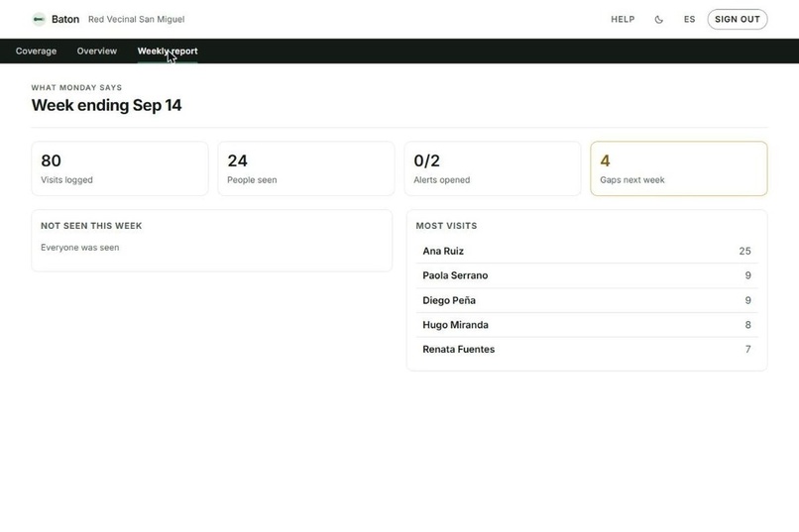Screen dimensions: 799x532
Task: Click the Baton brand name
Action: click(x=65, y=20)
